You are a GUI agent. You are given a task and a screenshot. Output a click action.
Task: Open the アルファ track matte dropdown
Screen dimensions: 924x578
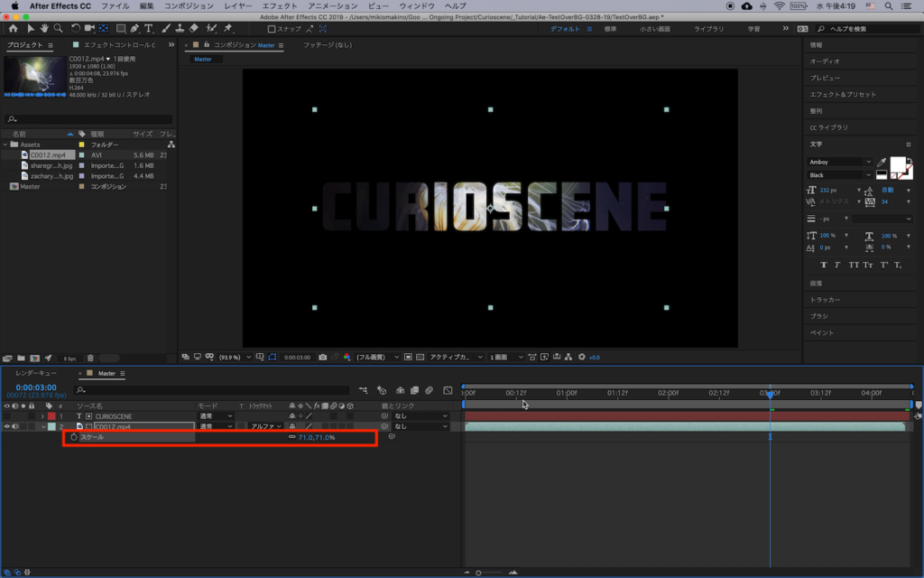pyautogui.click(x=266, y=426)
